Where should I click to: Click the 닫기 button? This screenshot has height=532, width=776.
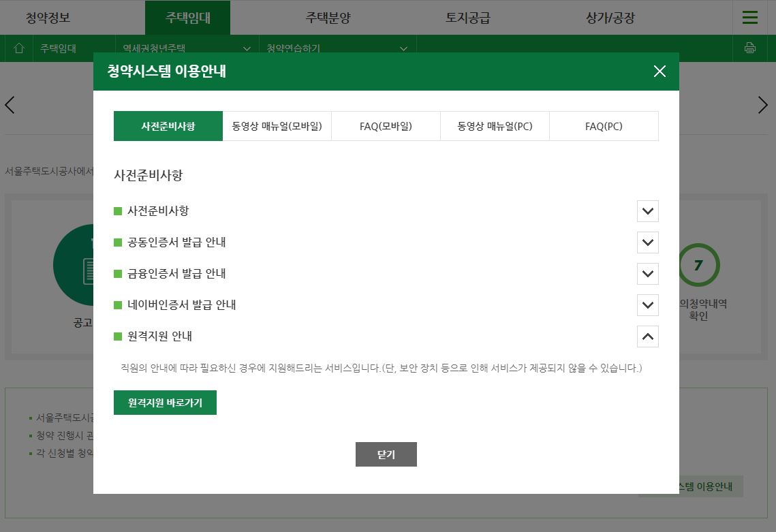pyautogui.click(x=386, y=454)
